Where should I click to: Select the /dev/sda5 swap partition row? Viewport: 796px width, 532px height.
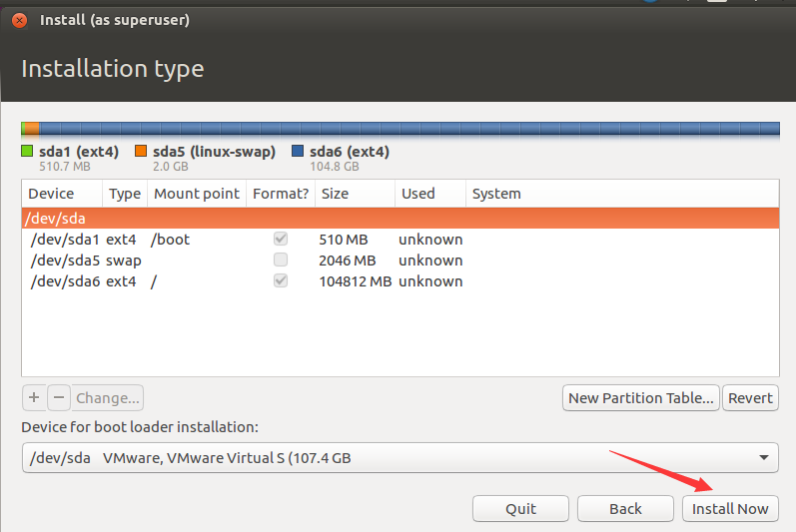pos(400,261)
